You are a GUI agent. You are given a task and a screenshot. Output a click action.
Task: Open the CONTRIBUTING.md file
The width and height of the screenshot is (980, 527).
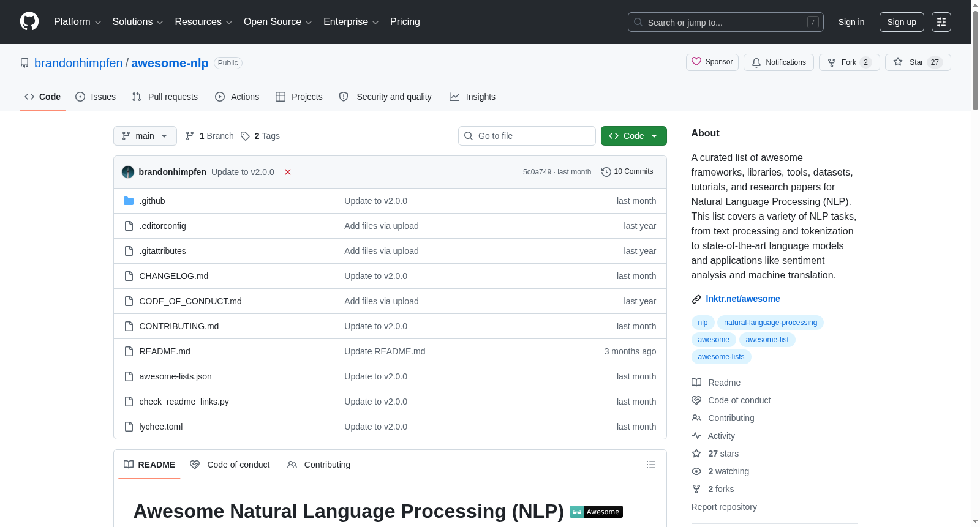point(179,326)
